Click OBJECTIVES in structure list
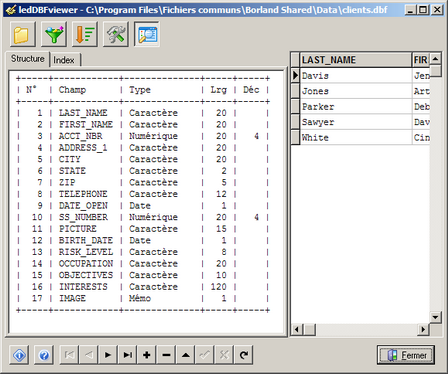 tap(86, 275)
